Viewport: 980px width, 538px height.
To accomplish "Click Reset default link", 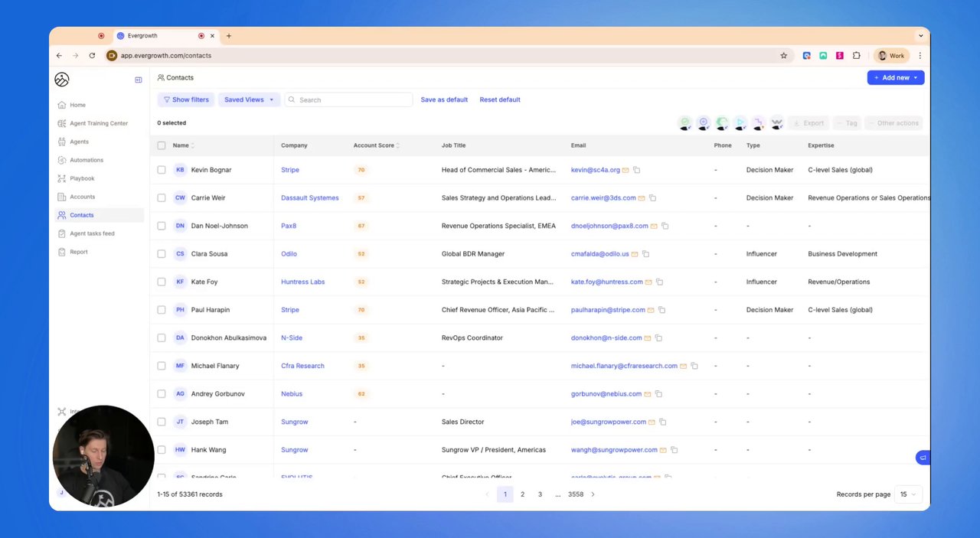I will pyautogui.click(x=500, y=99).
